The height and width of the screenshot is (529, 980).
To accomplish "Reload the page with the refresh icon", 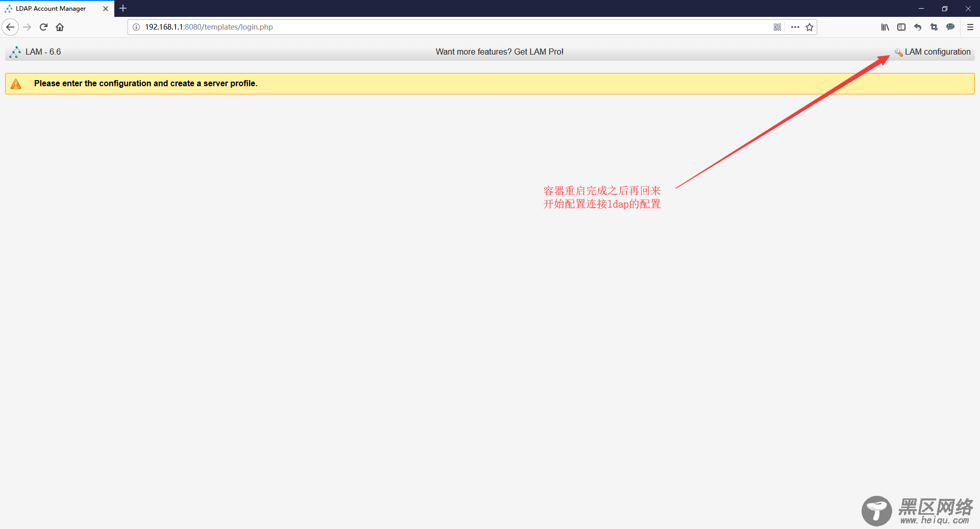I will tap(43, 27).
